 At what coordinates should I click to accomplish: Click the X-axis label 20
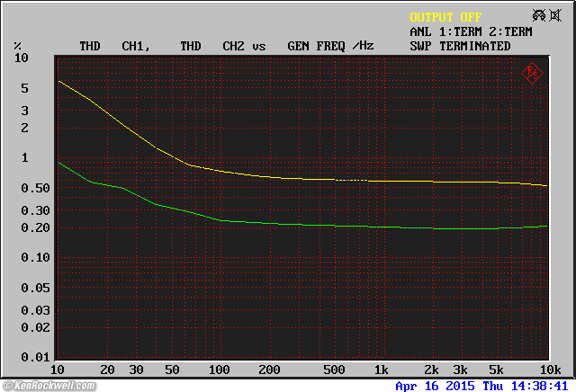click(x=107, y=370)
